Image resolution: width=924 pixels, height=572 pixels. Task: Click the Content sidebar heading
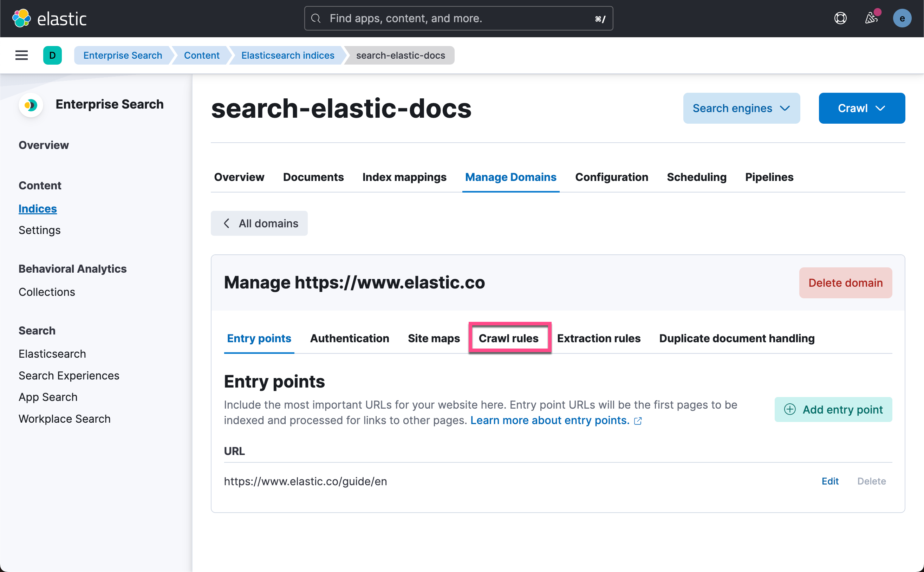[40, 186]
